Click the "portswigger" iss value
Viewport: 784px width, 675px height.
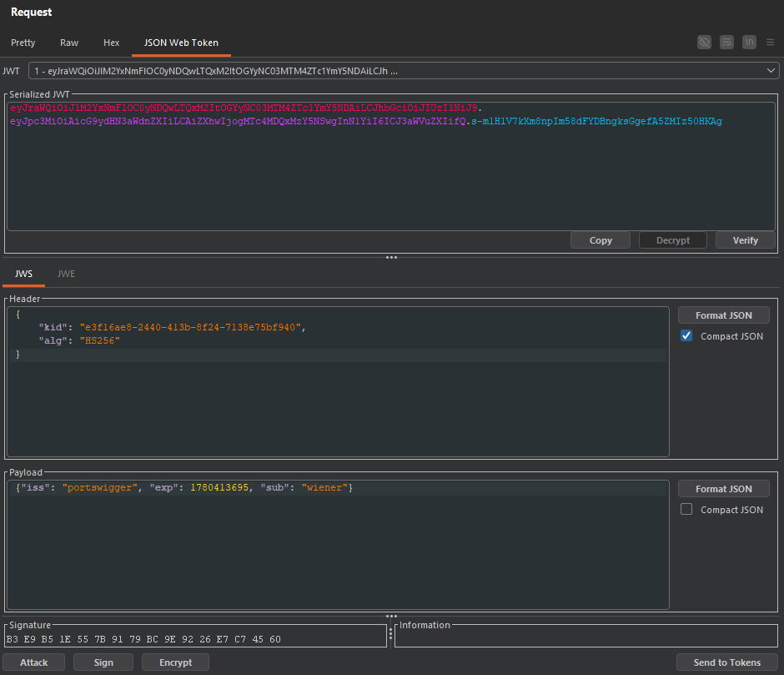tap(100, 487)
